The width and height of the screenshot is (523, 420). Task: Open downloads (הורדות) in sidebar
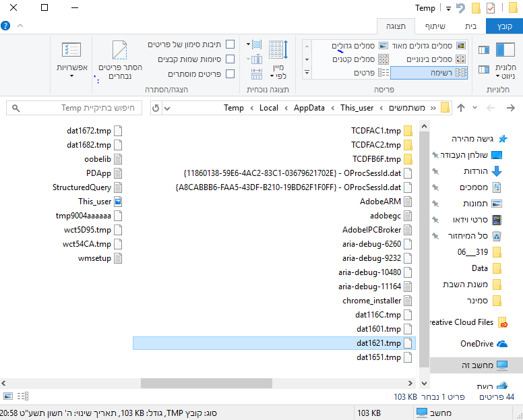(x=483, y=171)
